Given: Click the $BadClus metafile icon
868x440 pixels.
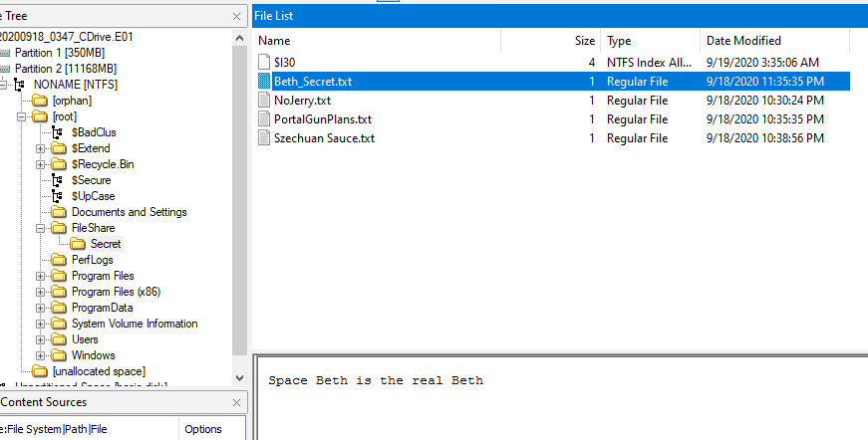Looking at the screenshot, I should click(57, 132).
